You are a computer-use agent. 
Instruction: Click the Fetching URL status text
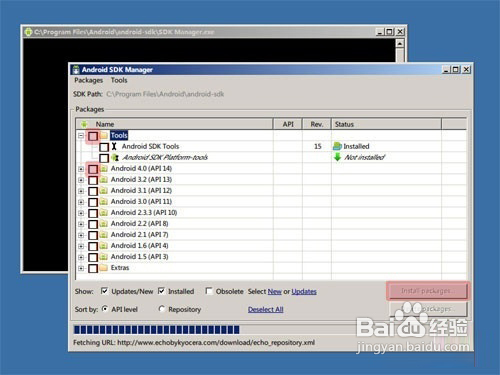pyautogui.click(x=194, y=342)
